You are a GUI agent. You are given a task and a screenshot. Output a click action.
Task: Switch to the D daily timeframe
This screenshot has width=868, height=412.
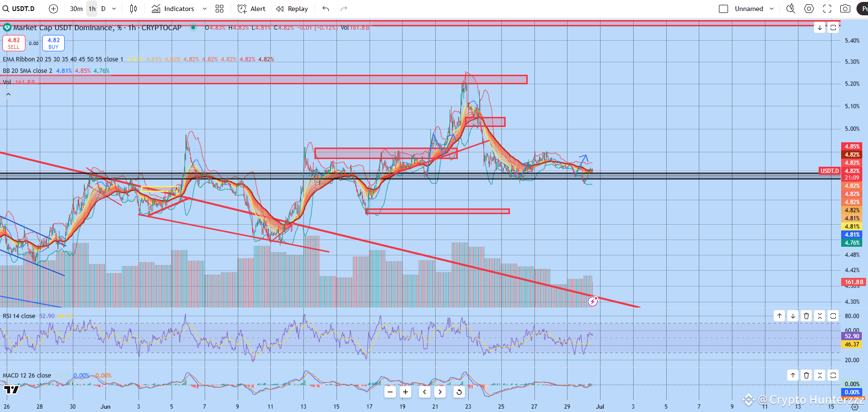[x=104, y=9]
